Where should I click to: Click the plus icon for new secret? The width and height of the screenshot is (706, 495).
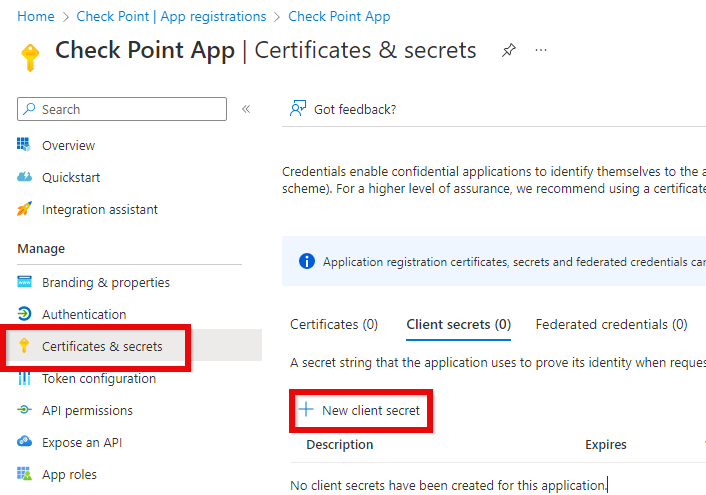[x=306, y=409]
